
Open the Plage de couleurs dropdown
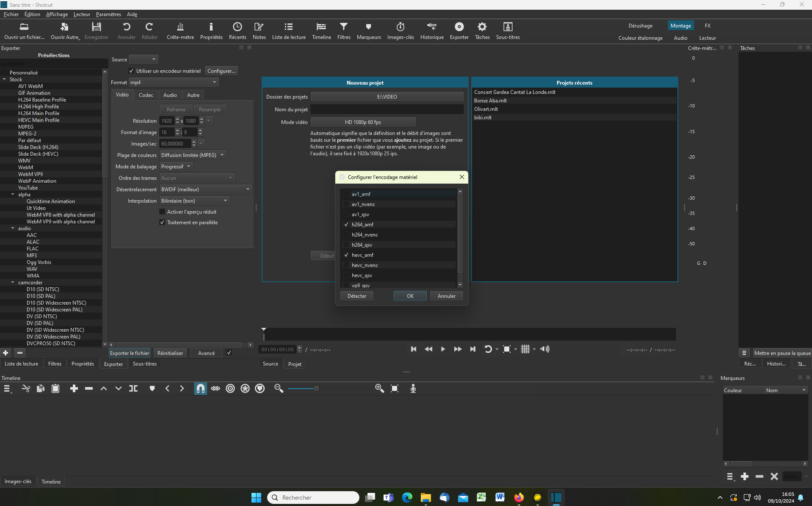click(193, 155)
